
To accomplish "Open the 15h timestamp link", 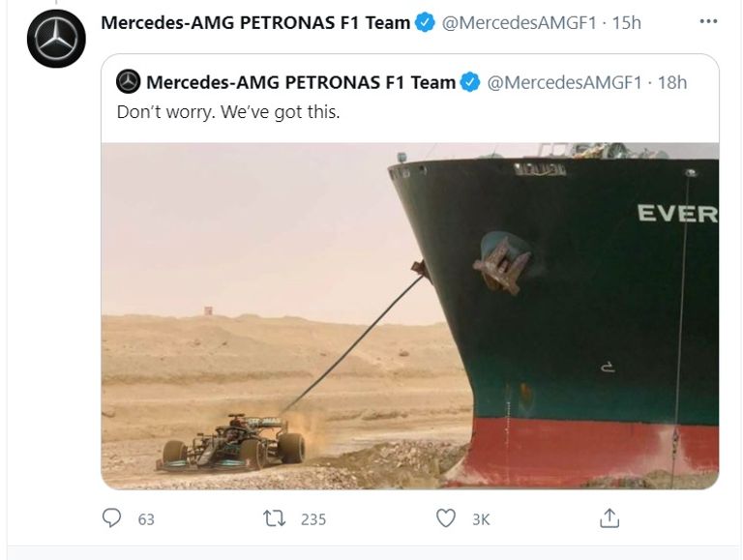I will (x=625, y=22).
